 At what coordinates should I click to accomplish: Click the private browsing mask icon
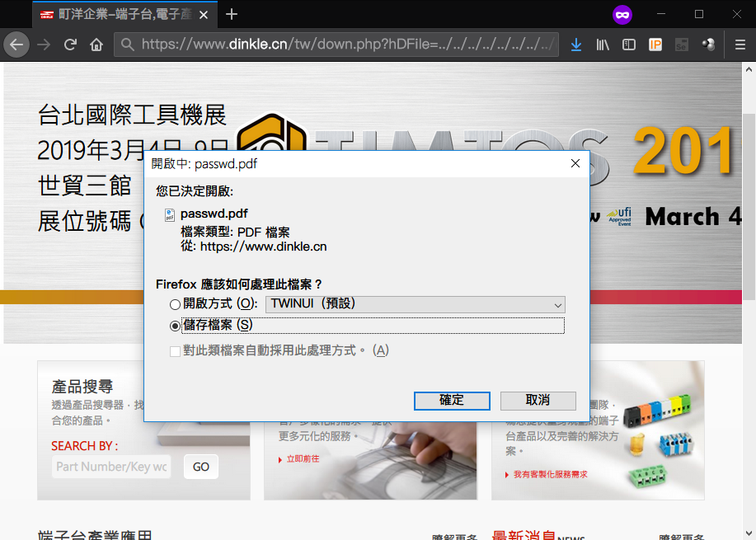622,15
